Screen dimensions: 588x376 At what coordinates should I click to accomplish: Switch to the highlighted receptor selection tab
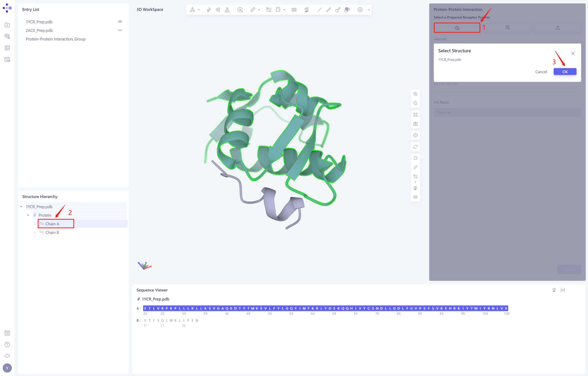(x=457, y=28)
